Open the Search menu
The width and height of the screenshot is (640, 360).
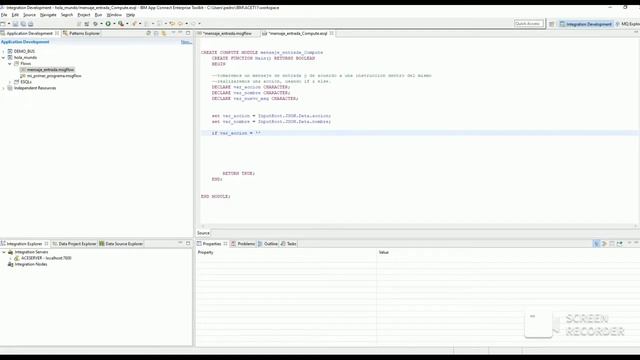(x=67, y=15)
